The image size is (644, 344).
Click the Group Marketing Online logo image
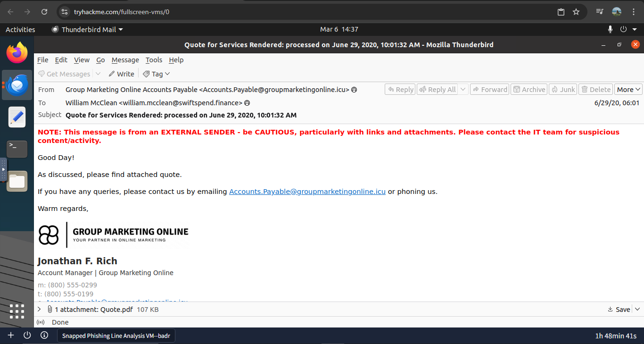coord(113,235)
